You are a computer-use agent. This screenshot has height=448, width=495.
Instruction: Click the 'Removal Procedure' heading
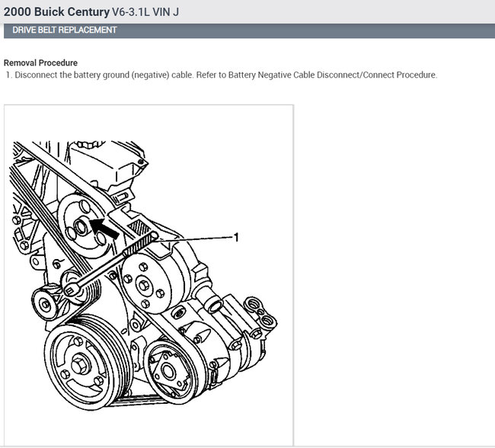40,63
